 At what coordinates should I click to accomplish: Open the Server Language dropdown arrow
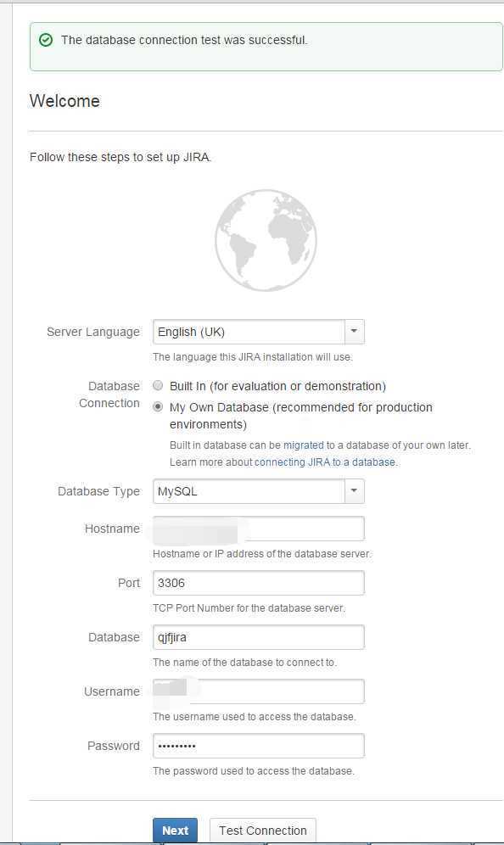pyautogui.click(x=354, y=332)
